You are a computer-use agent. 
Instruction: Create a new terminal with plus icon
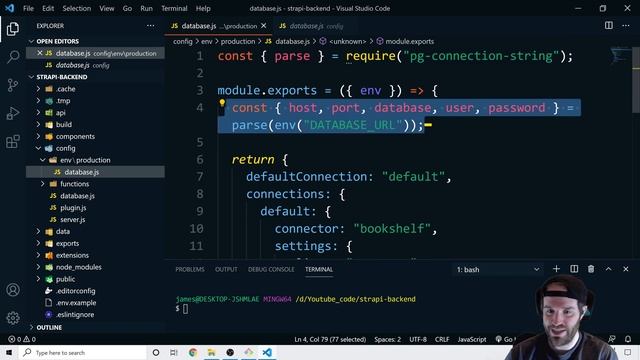coord(556,269)
